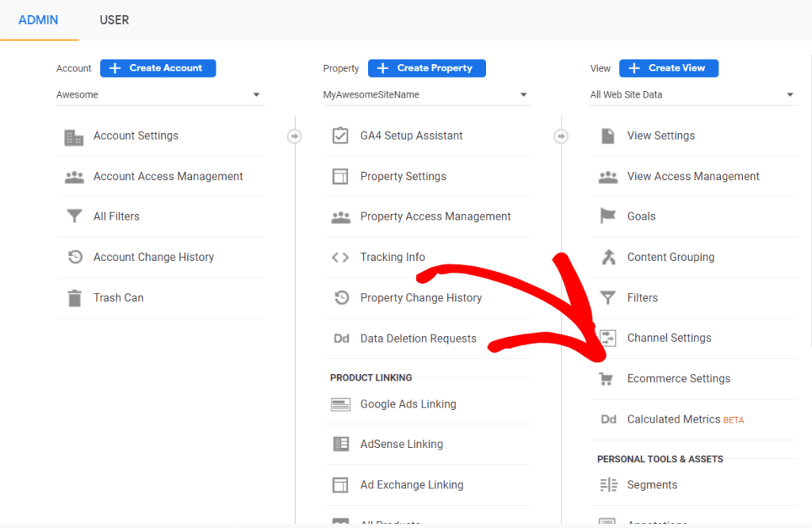Viewport: 812px width, 528px height.
Task: Click the Data Deletion Requests Dd icon
Action: [341, 339]
